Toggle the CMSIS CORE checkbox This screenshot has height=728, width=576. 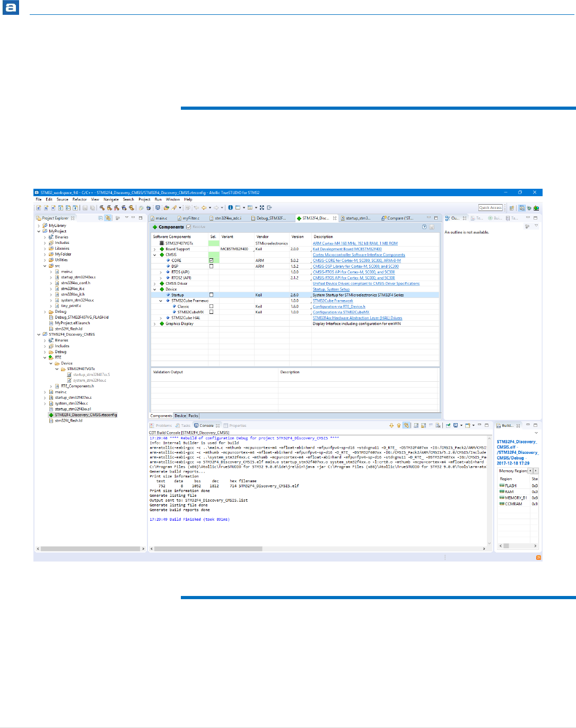pyautogui.click(x=211, y=260)
